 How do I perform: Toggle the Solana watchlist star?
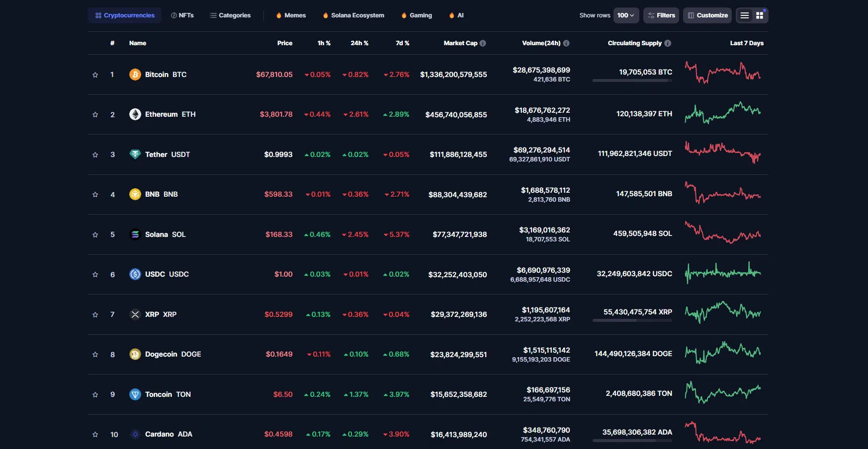95,235
